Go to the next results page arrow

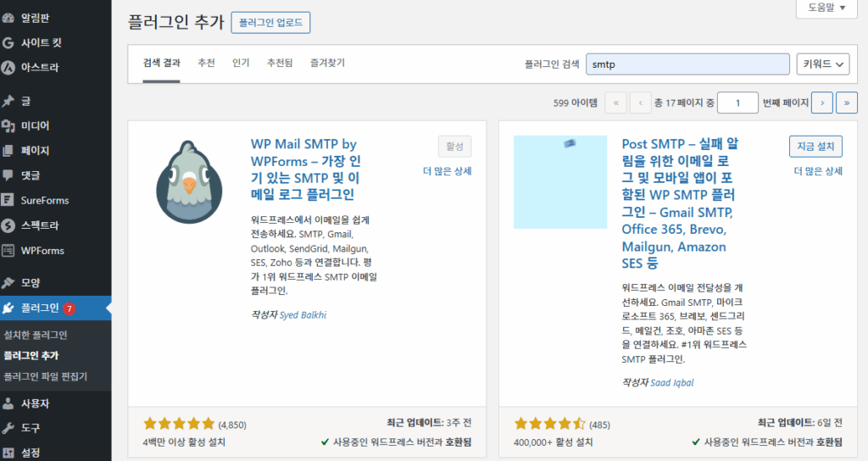822,103
